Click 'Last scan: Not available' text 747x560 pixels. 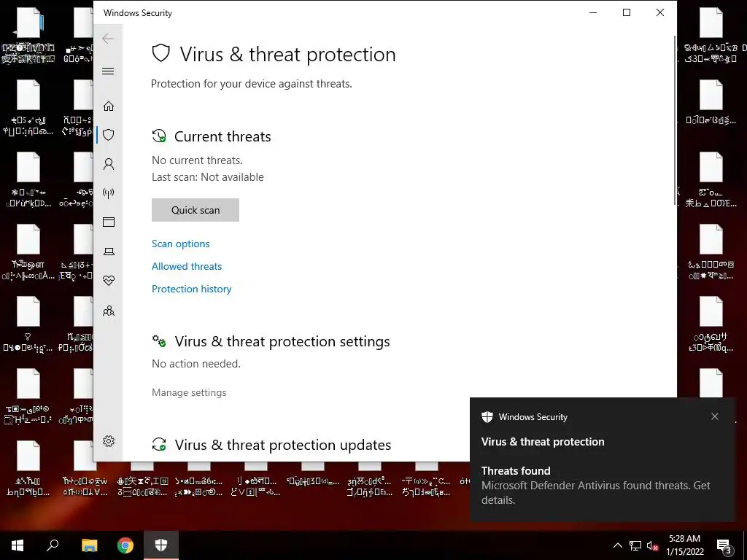pyautogui.click(x=208, y=177)
